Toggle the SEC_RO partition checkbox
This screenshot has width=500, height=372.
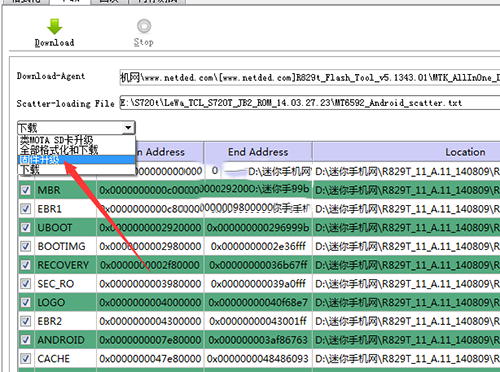(x=26, y=283)
